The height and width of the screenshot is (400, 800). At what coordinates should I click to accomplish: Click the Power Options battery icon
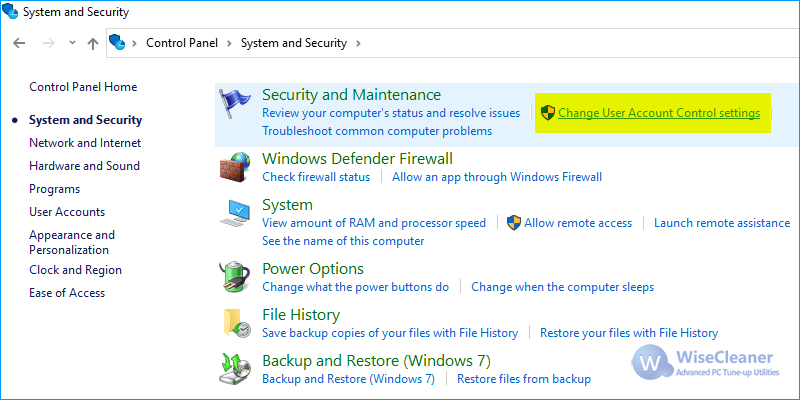(x=234, y=277)
